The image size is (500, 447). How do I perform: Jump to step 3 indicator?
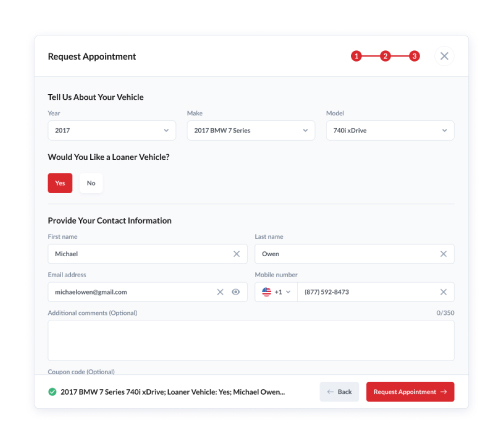click(x=414, y=56)
